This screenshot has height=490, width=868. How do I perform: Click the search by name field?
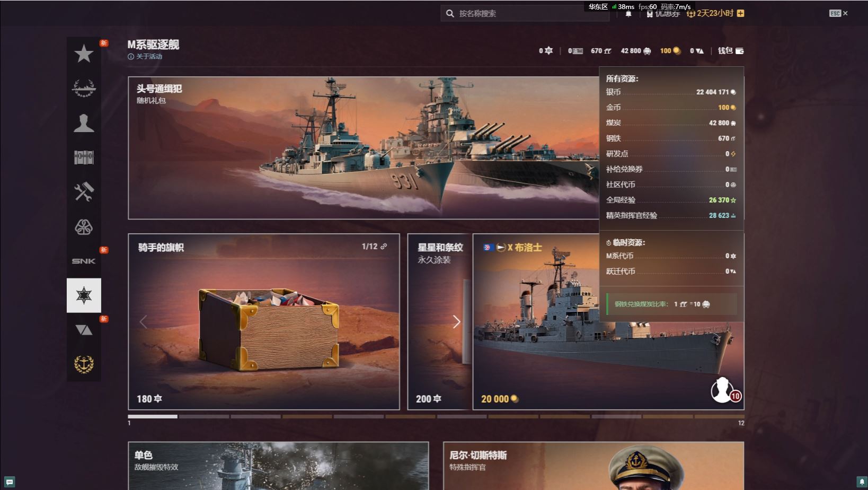pyautogui.click(x=525, y=13)
